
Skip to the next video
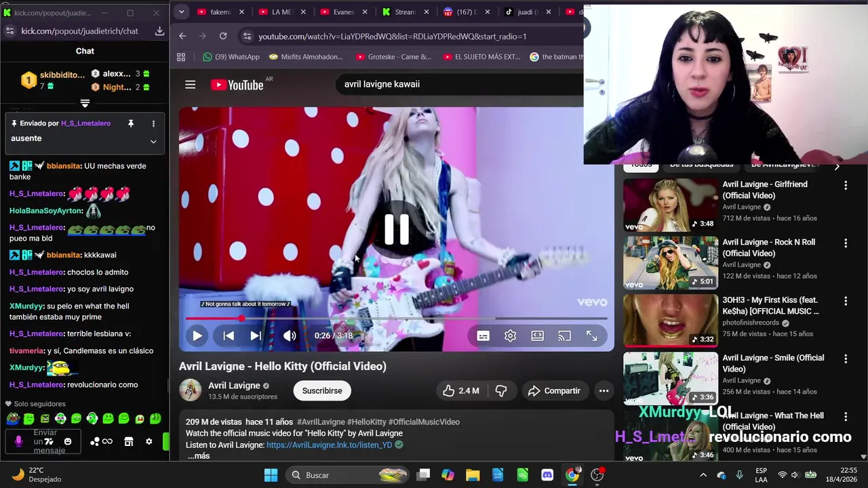click(x=256, y=335)
